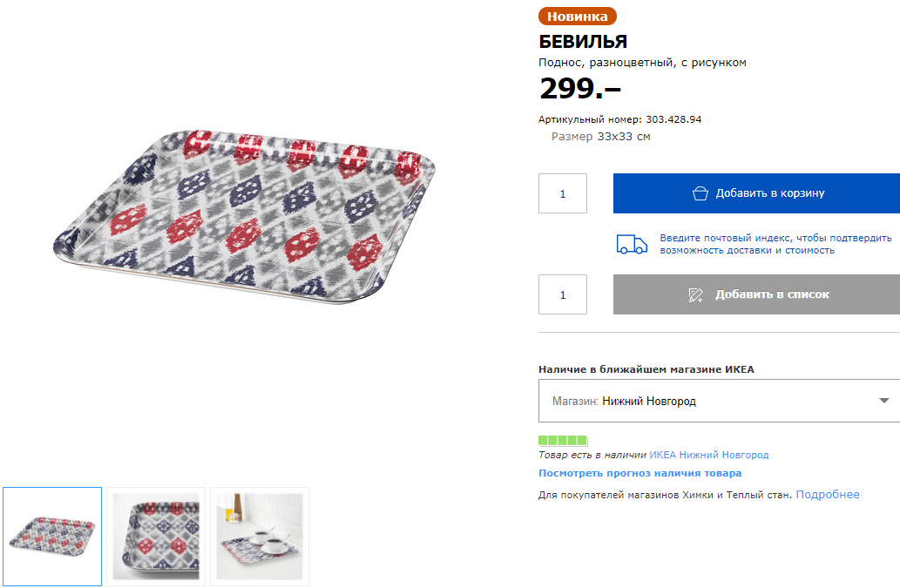Select the thumbnail showing tray with cups
Screen dimensions: 900x588
click(x=260, y=536)
